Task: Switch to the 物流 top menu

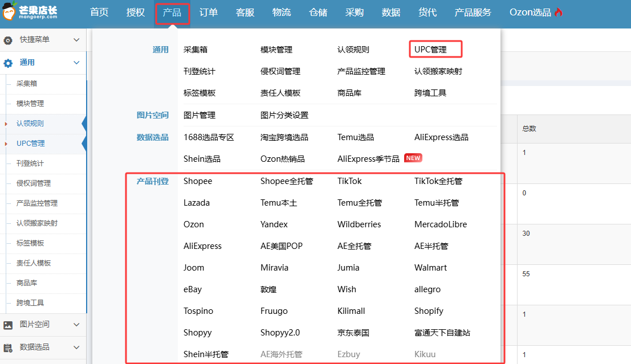Action: 282,13
